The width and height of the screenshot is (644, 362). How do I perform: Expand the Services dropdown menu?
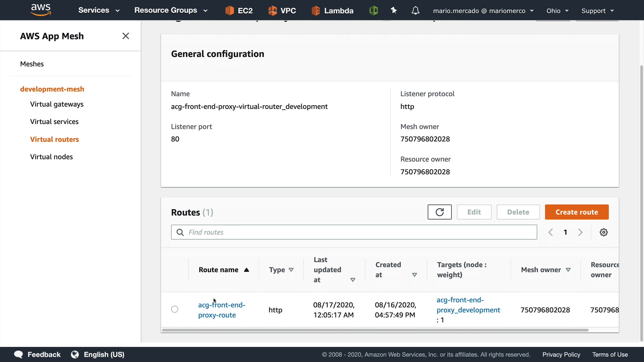tap(99, 10)
